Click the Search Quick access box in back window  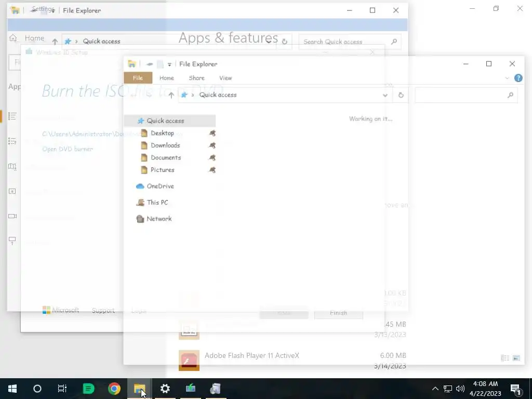coord(350,42)
